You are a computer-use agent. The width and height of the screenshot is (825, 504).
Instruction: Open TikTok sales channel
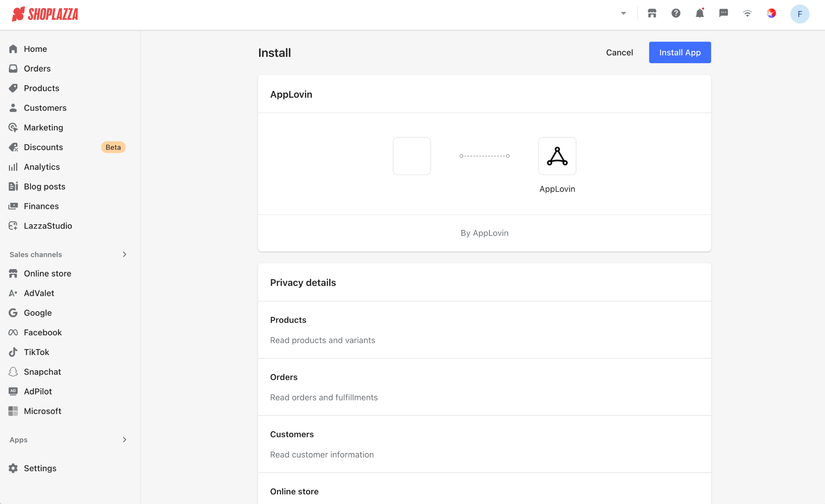37,352
